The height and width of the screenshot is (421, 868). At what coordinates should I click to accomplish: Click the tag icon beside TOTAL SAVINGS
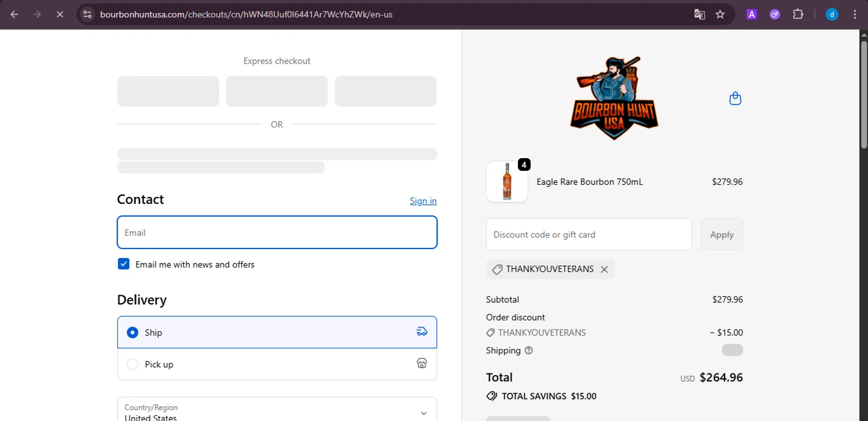point(492,397)
